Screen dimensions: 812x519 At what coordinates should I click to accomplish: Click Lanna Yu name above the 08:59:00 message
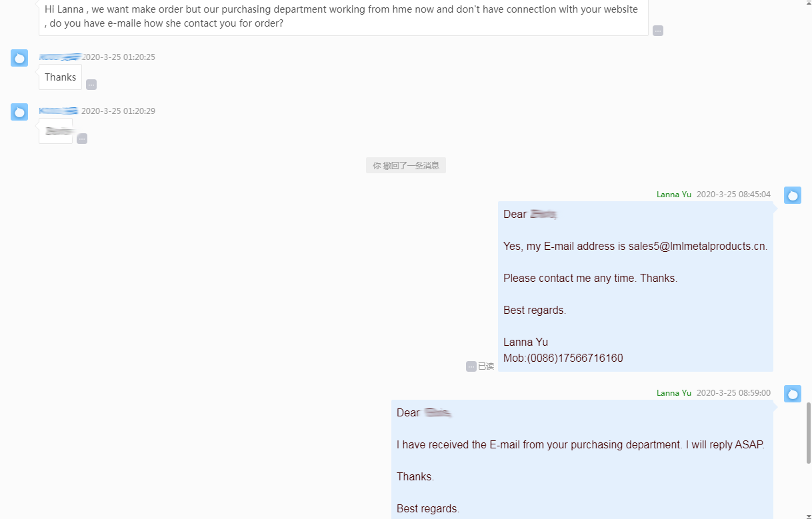pos(674,393)
